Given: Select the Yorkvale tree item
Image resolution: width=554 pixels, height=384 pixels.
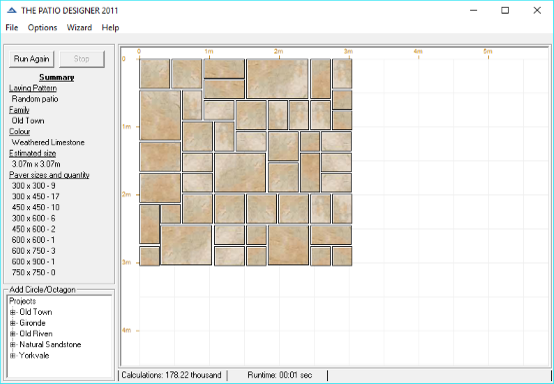Looking at the screenshot, I should pyautogui.click(x=34, y=355).
